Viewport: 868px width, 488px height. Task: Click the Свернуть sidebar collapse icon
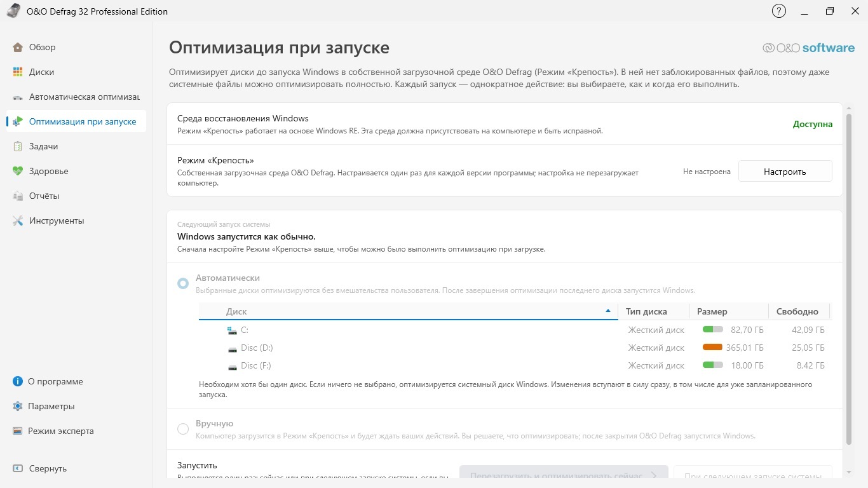pos(18,468)
